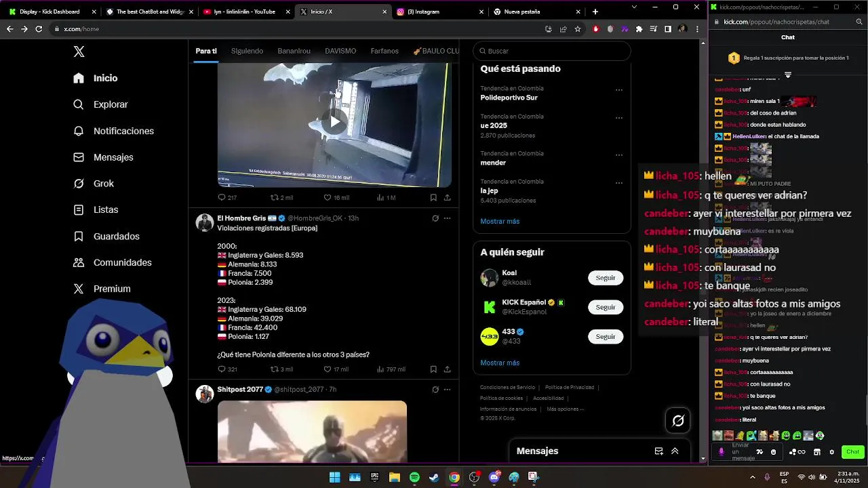Viewport: 868px width, 488px height.
Task: Open Notificaciones in the sidebar
Action: [x=114, y=131]
